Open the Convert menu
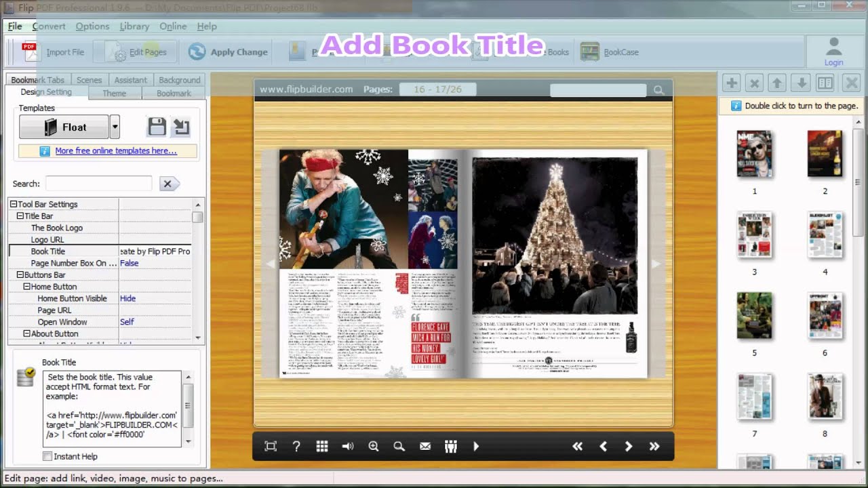 (49, 26)
